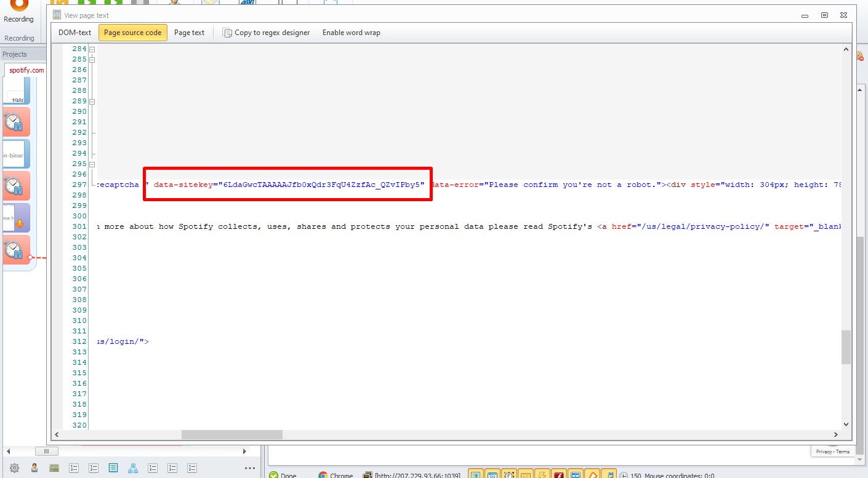Click the proxy address 207.229.93.66:1039 indicator
The height and width of the screenshot is (478, 868).
click(416, 476)
